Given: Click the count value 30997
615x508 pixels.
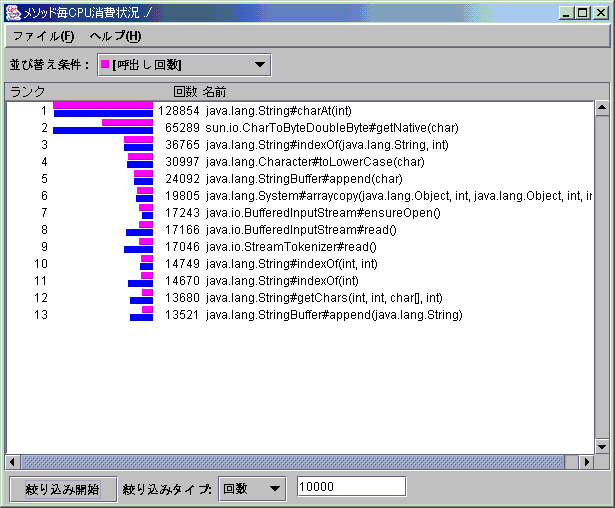Looking at the screenshot, I should 182,162.
